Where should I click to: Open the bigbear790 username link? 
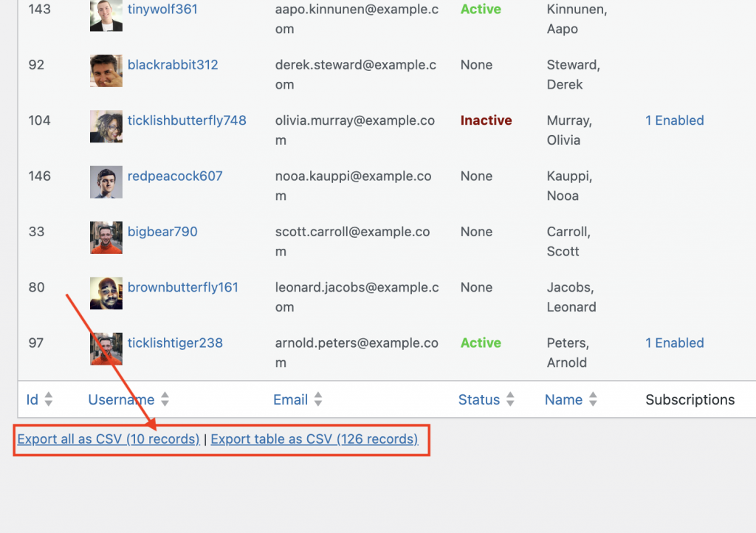click(162, 231)
